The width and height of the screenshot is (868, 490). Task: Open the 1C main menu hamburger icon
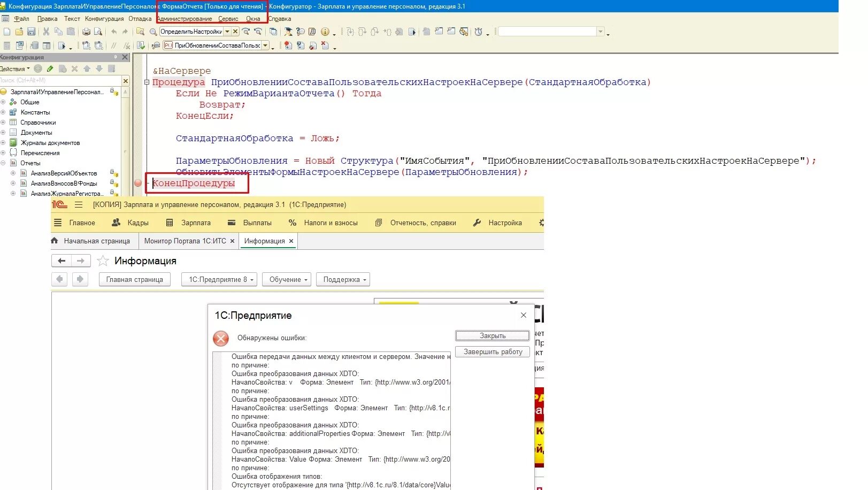tap(79, 205)
